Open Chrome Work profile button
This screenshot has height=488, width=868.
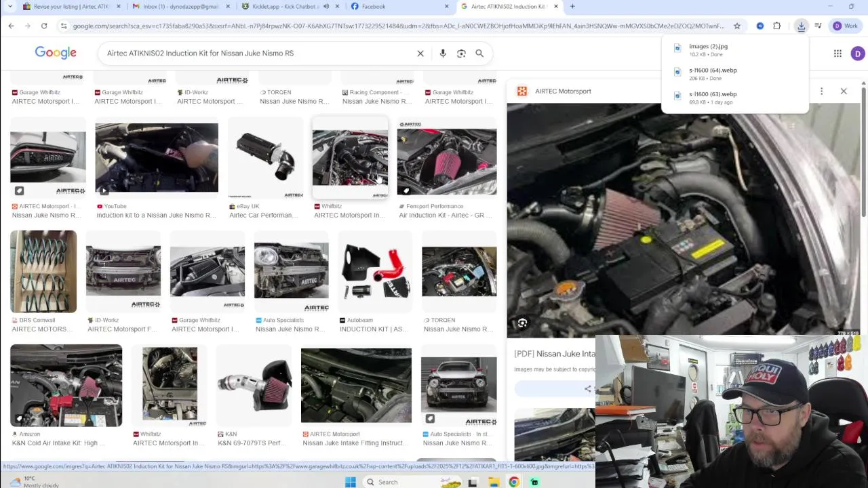pos(846,26)
